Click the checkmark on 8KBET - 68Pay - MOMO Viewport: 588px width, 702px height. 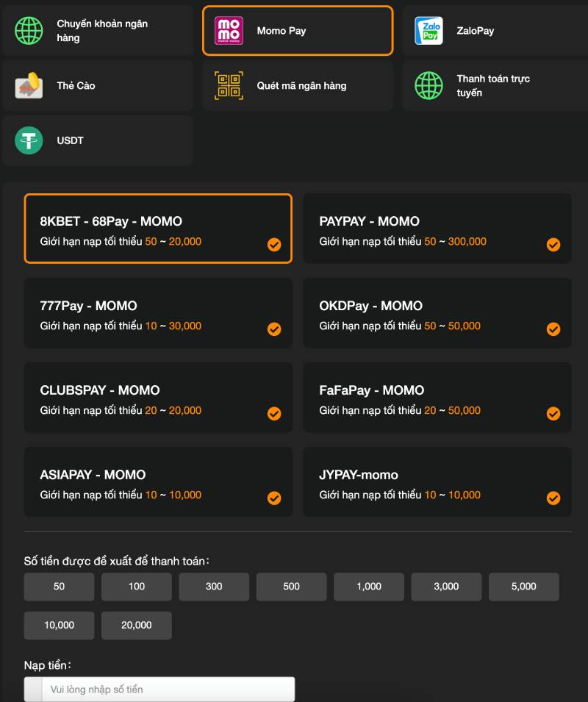[x=274, y=245]
